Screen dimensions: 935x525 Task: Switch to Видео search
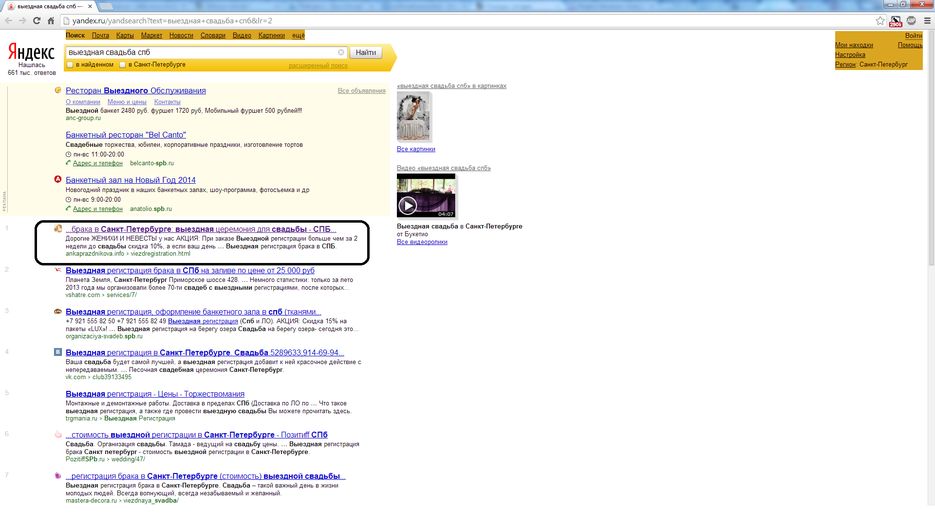click(x=242, y=35)
